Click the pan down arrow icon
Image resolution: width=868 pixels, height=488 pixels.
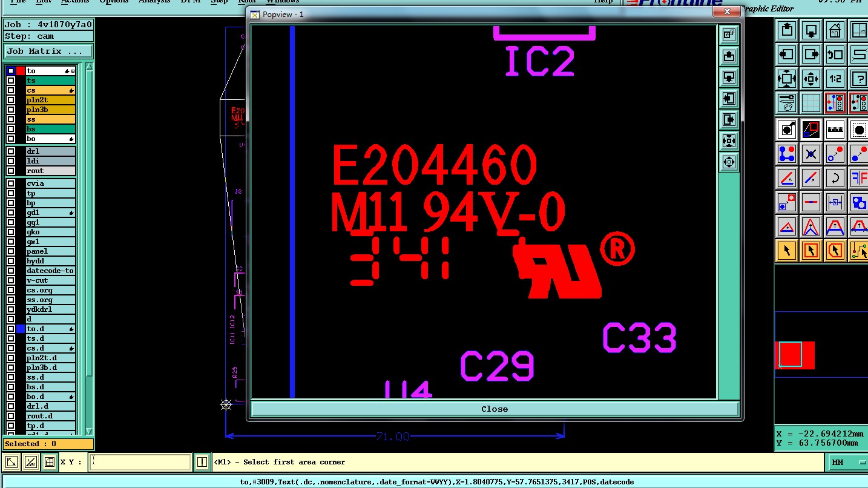pyautogui.click(x=810, y=30)
